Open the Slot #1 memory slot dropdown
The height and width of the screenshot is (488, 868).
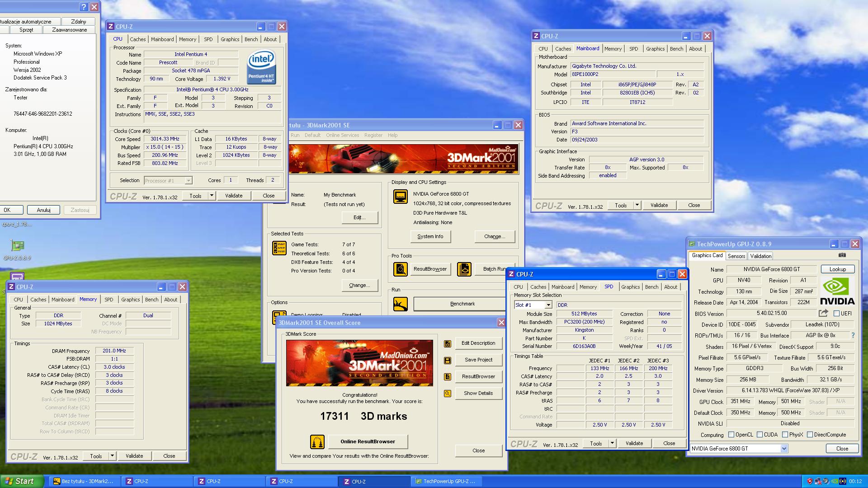click(548, 305)
